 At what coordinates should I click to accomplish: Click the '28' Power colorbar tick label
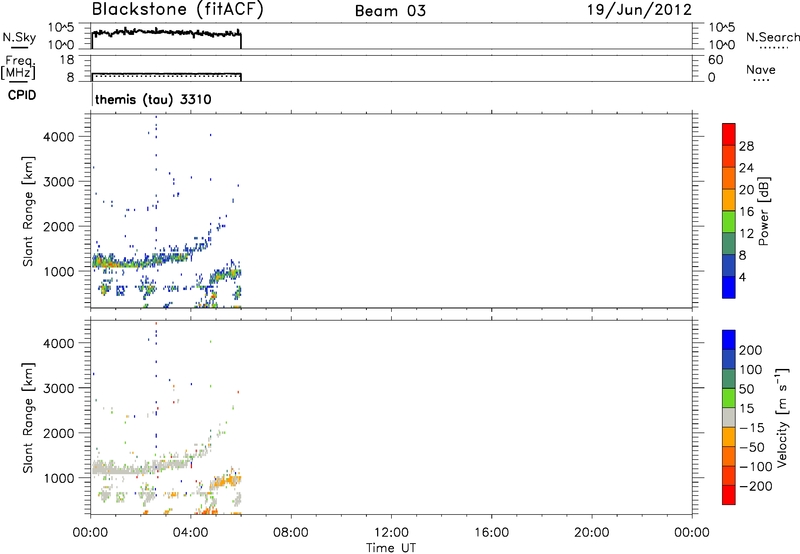coord(746,146)
